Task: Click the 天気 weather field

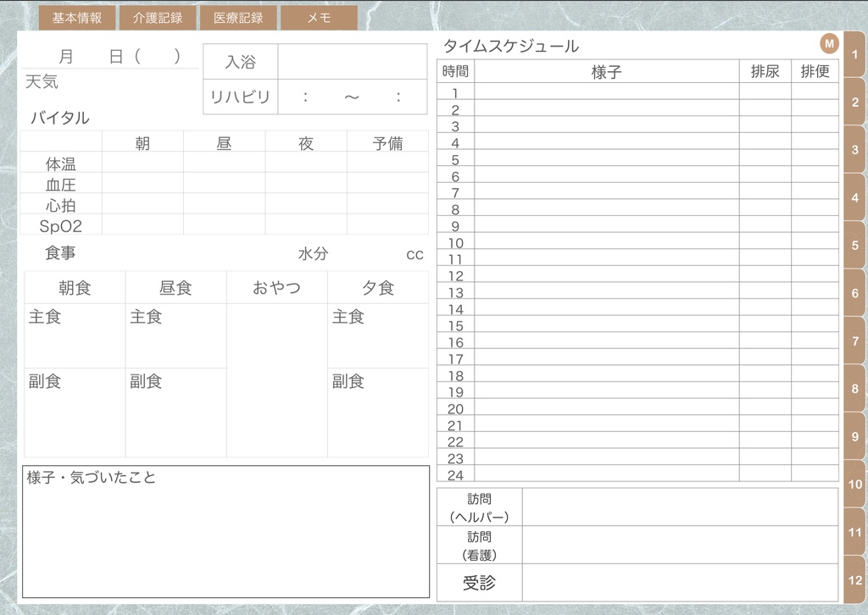Action: [x=110, y=82]
